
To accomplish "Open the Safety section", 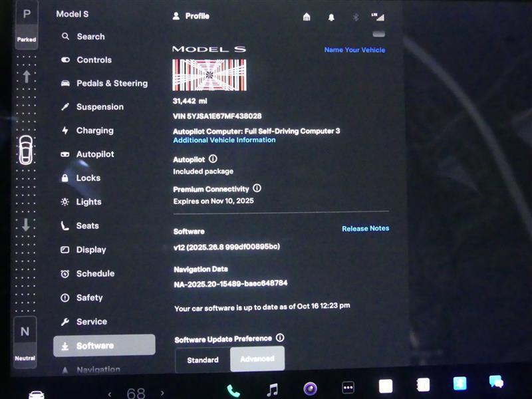I will tap(90, 297).
